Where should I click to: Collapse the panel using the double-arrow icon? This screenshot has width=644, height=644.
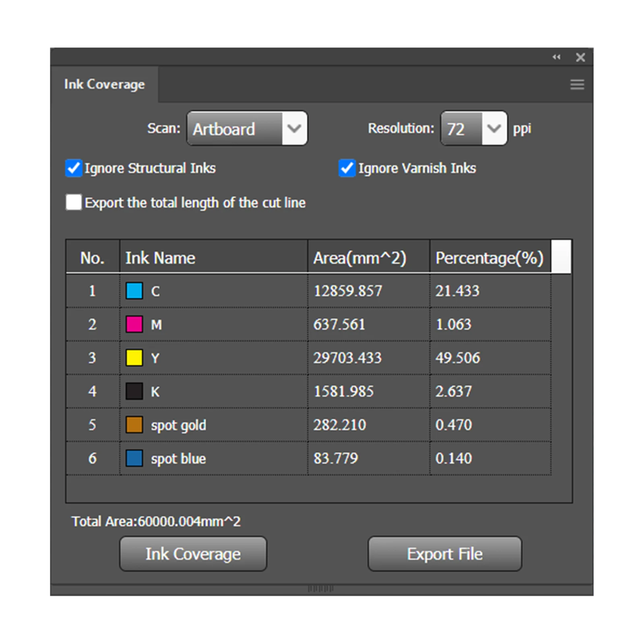(x=557, y=57)
